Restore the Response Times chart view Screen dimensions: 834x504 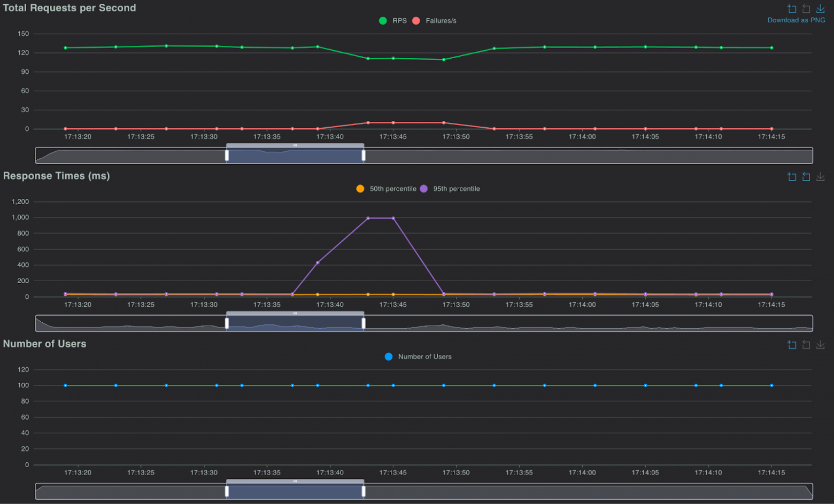pos(806,177)
